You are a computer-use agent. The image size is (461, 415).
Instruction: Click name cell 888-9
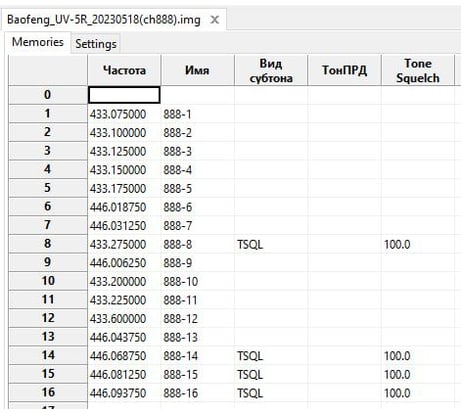(197, 263)
